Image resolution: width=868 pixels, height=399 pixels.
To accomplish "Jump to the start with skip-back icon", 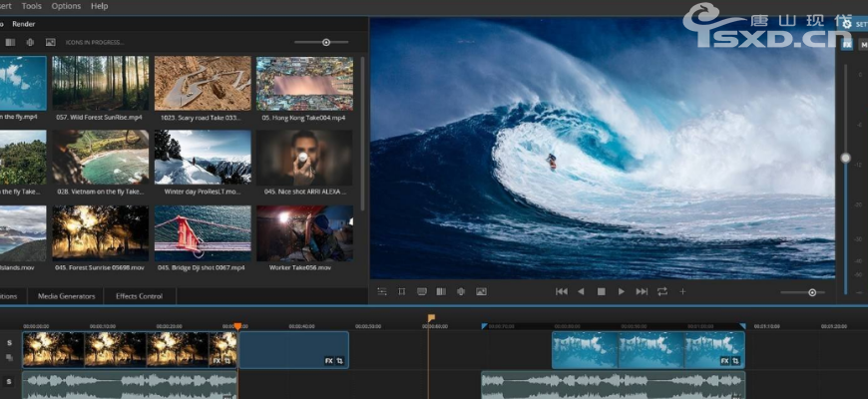I will coord(562,291).
